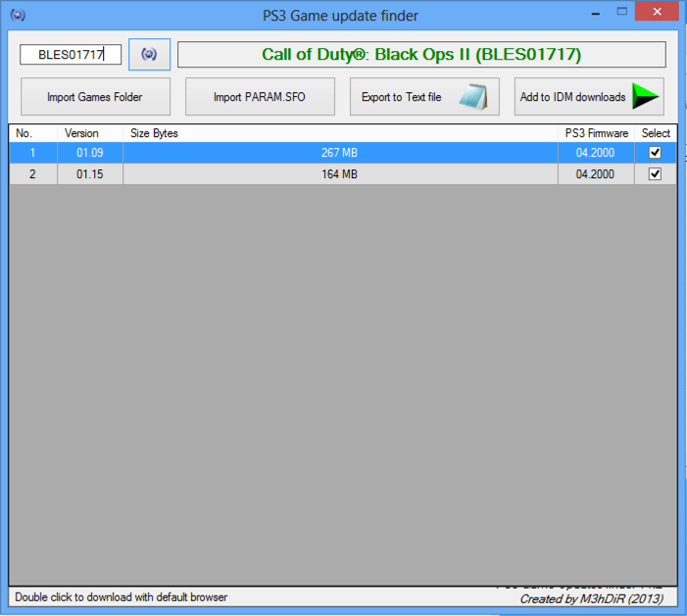The width and height of the screenshot is (687, 616).
Task: Click row number 1 cell
Action: coord(33,153)
